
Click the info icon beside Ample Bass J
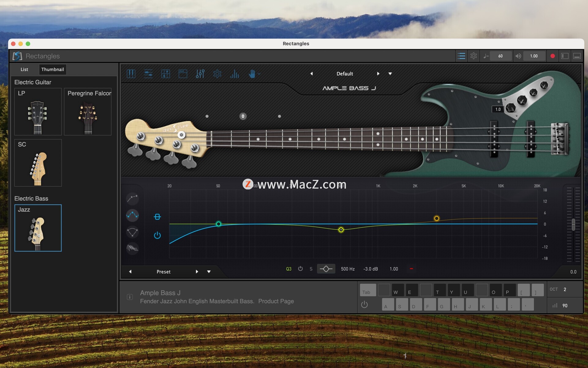[130, 297]
